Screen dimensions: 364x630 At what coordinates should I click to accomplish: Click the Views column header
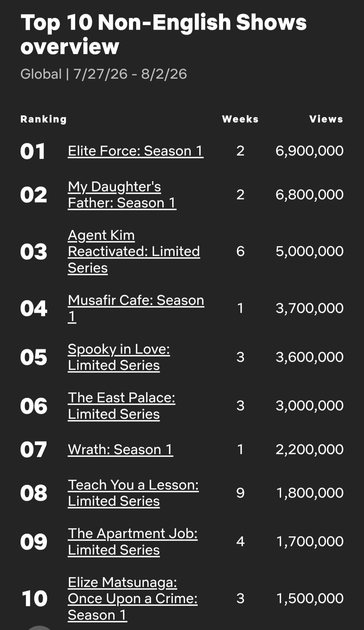pos(326,119)
